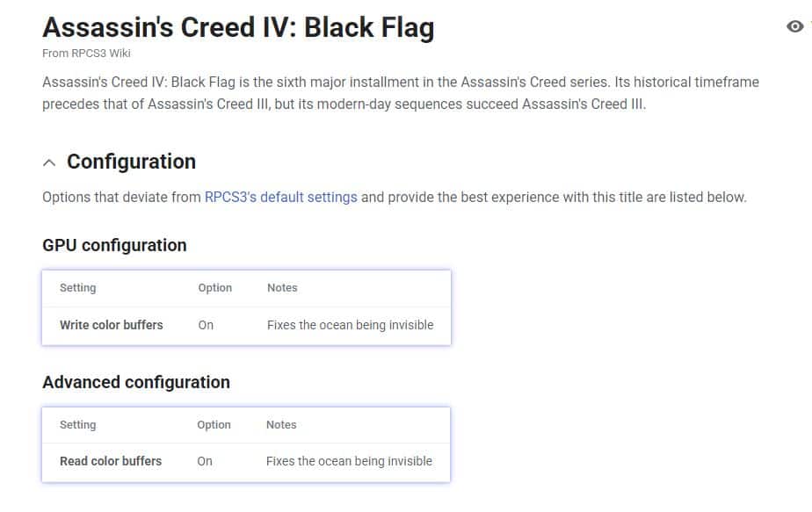The image size is (812, 512).
Task: Select the Write color buffers setting
Action: pos(112,325)
